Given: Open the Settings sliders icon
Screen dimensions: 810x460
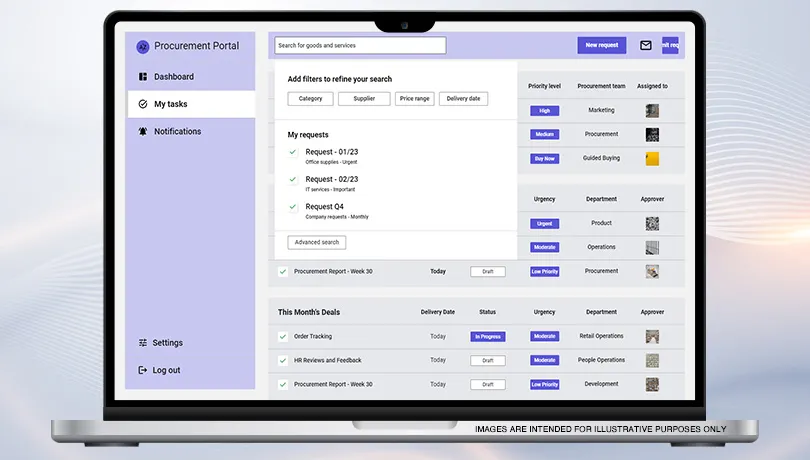Looking at the screenshot, I should coord(143,343).
